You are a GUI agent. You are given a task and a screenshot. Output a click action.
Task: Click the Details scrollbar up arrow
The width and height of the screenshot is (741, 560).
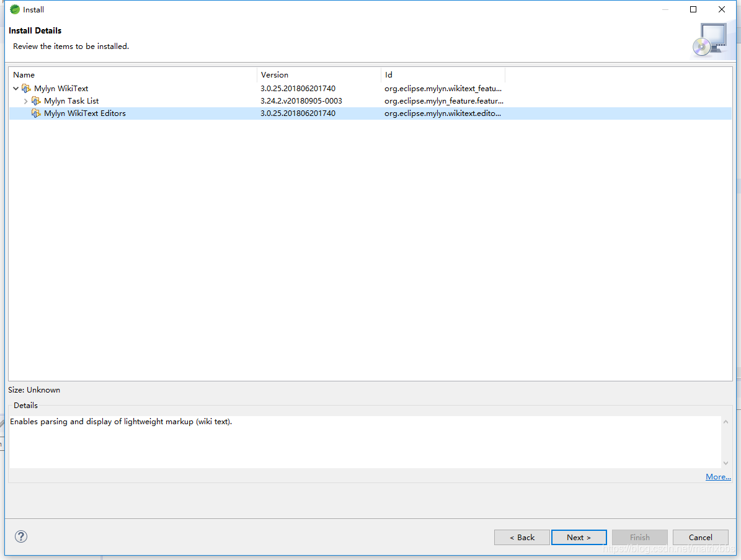coord(726,422)
